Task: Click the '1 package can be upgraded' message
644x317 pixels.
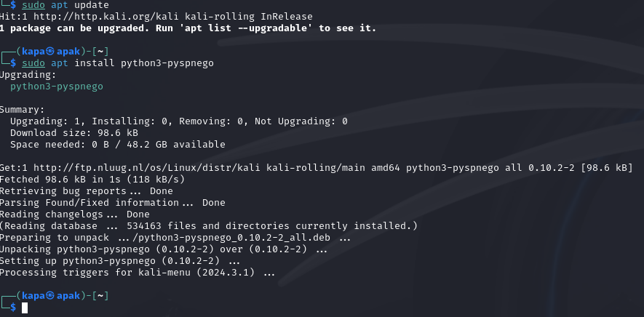Action: click(188, 28)
